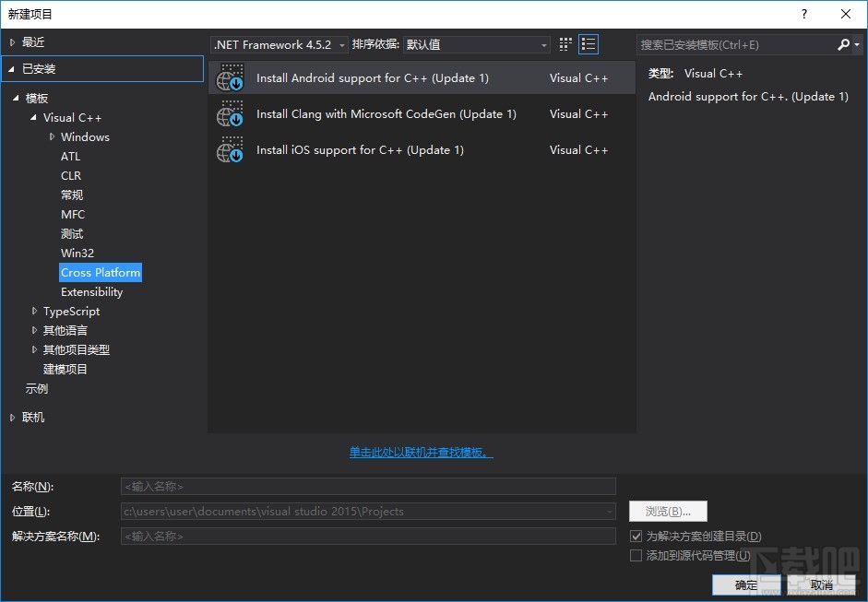The height and width of the screenshot is (602, 868).
Task: Expand the 其他项目类型 tree node
Action: pyautogui.click(x=34, y=349)
